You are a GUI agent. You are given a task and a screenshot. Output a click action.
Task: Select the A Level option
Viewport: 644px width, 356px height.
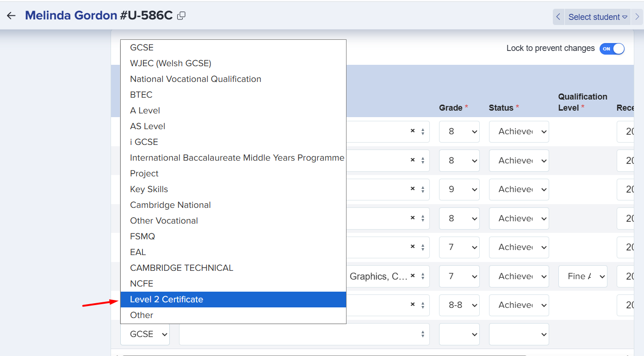coord(145,111)
